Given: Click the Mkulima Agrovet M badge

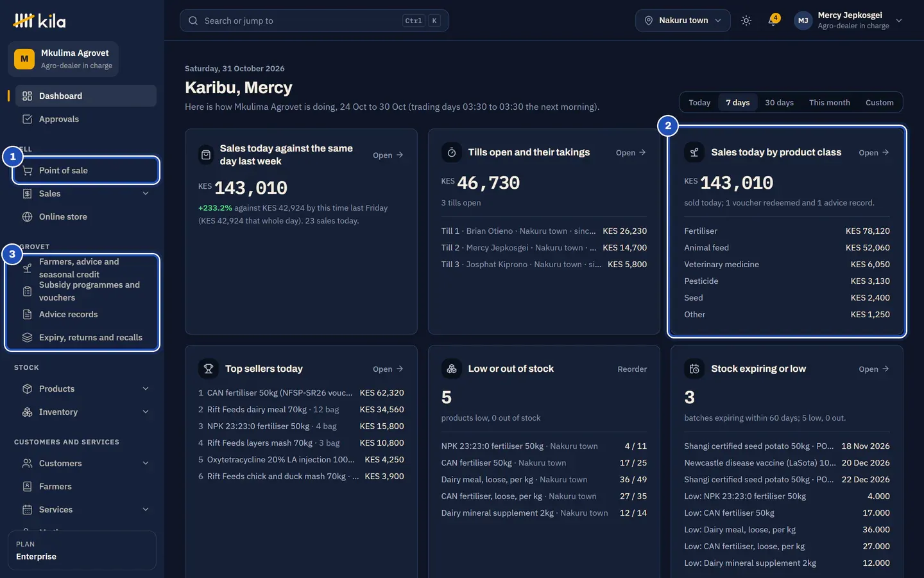Looking at the screenshot, I should [x=24, y=59].
